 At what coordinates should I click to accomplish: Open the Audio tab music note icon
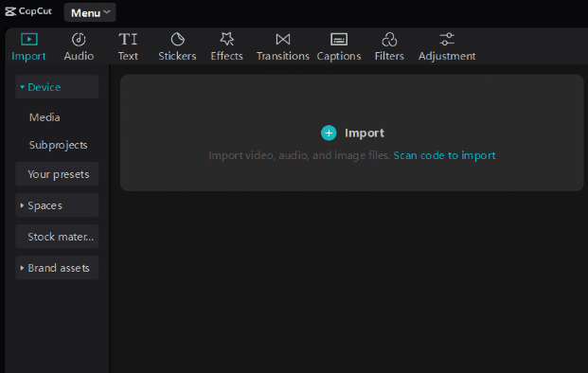79,40
